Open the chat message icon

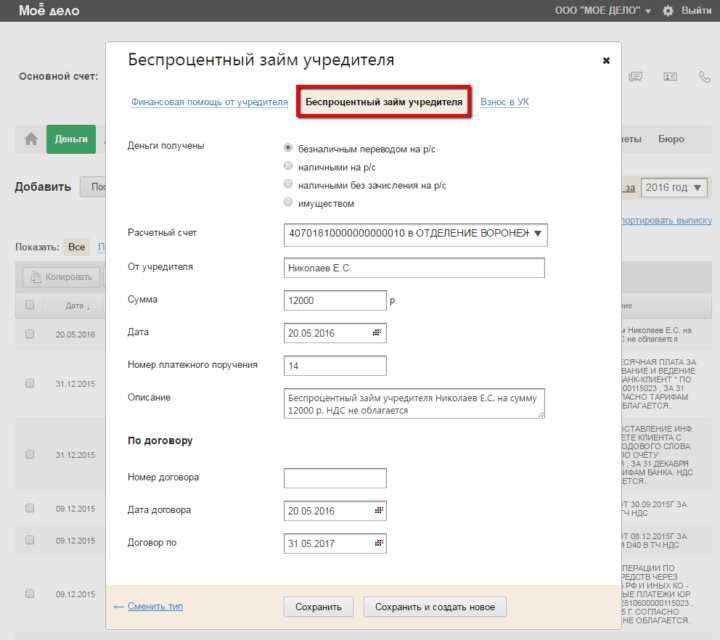point(635,76)
